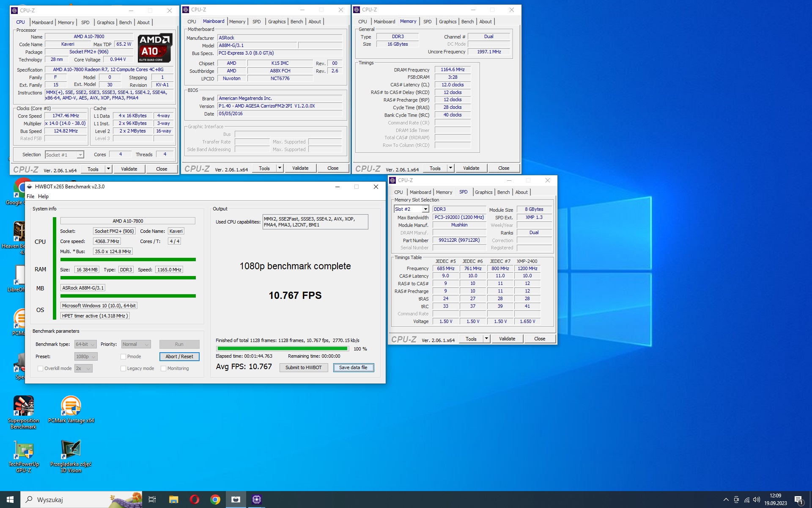Image resolution: width=812 pixels, height=508 pixels.
Task: Open PCMark Vantage x64 desktop shortcut
Action: tap(71, 409)
